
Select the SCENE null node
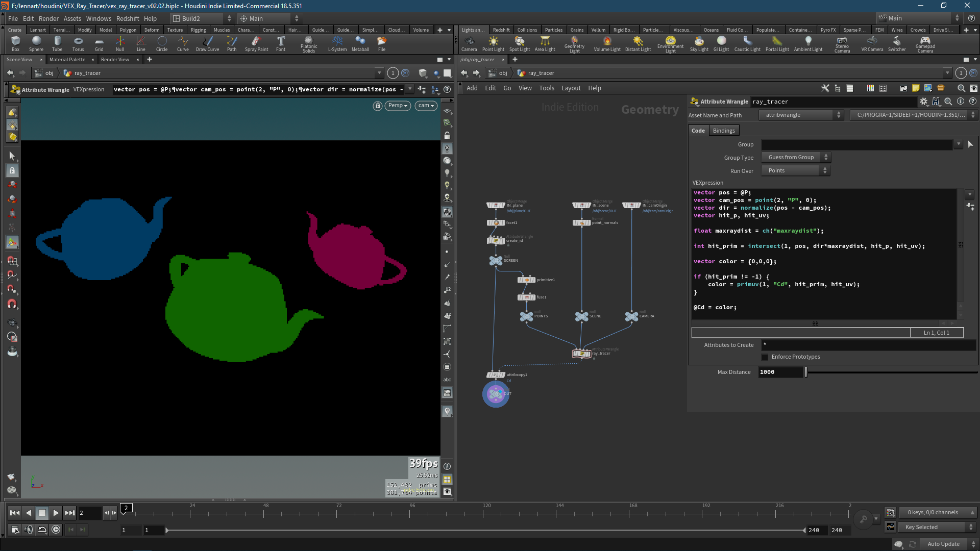581,316
